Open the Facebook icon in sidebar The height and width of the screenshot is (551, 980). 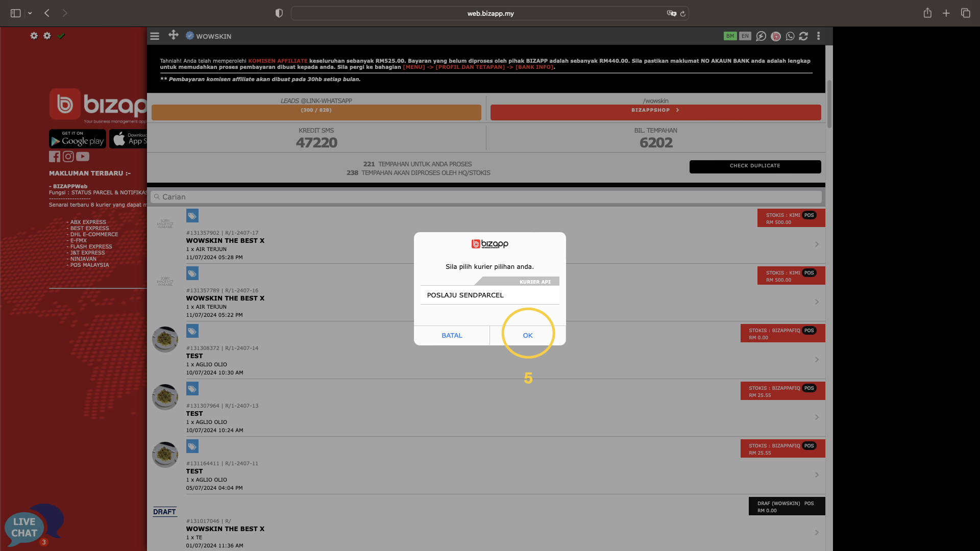pos(55,157)
